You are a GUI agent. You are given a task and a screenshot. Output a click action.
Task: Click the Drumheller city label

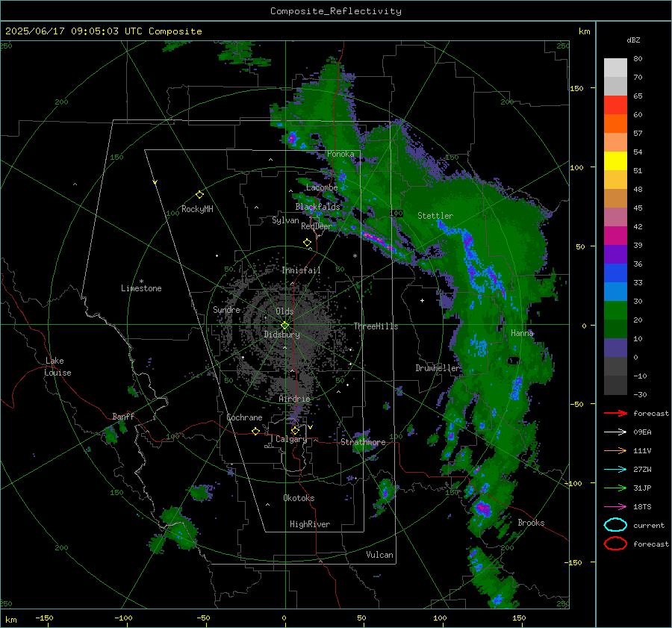(438, 368)
